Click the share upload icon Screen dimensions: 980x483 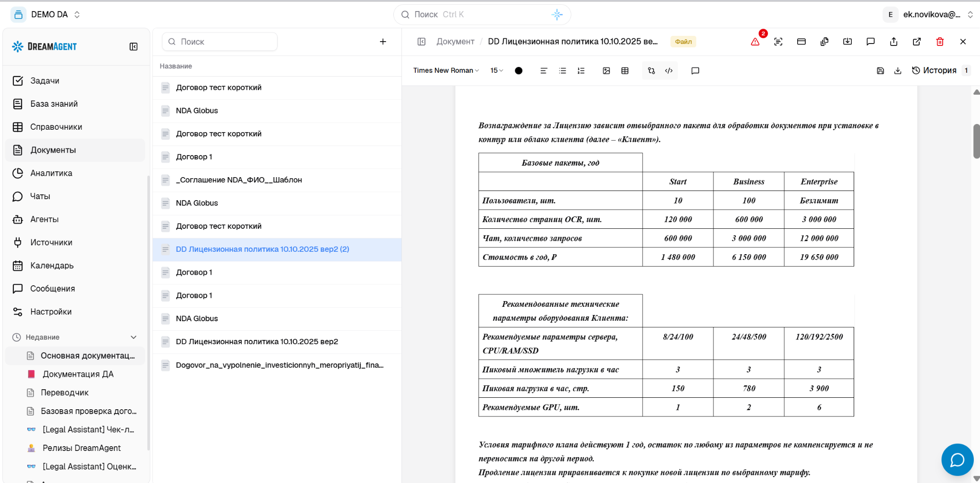[x=893, y=42]
